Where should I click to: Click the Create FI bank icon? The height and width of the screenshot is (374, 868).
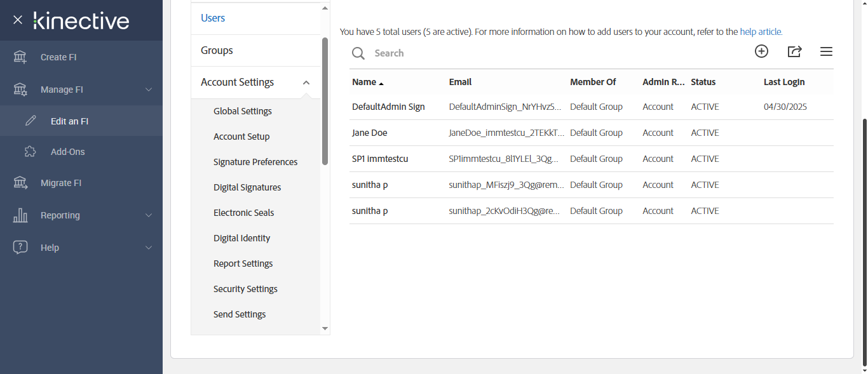point(20,57)
